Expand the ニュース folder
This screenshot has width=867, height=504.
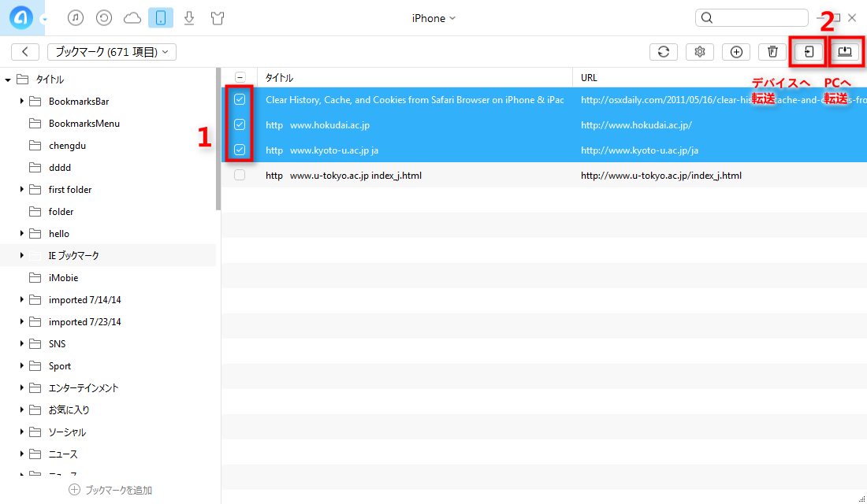[21, 454]
